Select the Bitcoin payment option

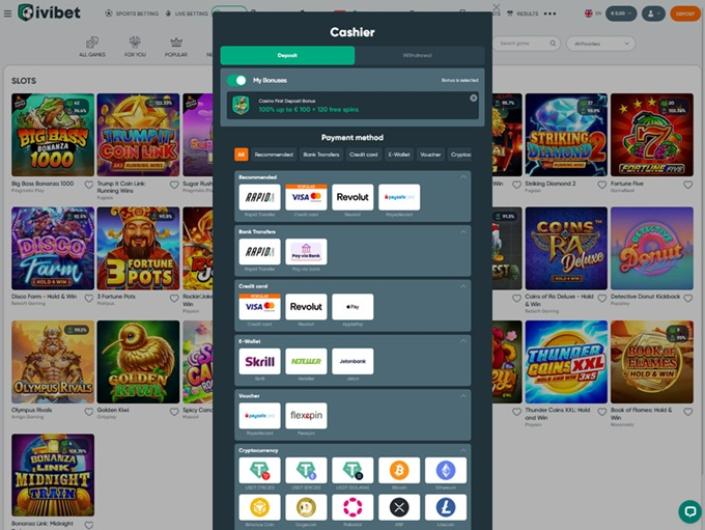coord(399,471)
